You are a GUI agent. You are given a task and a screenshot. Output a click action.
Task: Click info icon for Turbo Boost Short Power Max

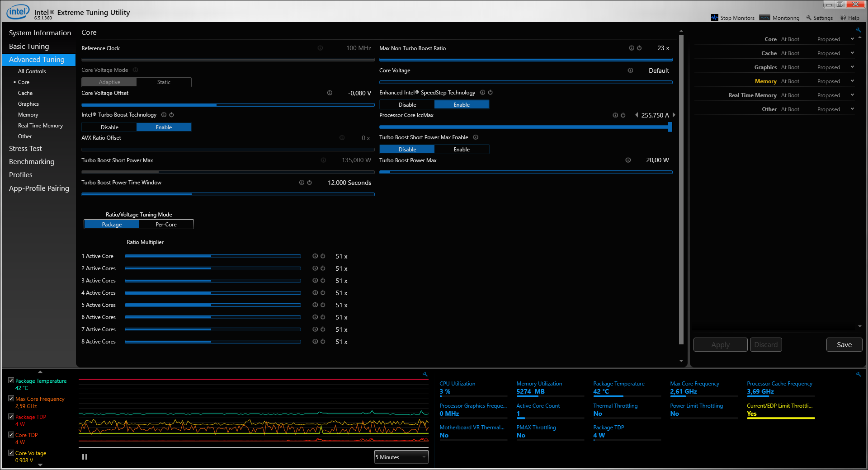[323, 160]
